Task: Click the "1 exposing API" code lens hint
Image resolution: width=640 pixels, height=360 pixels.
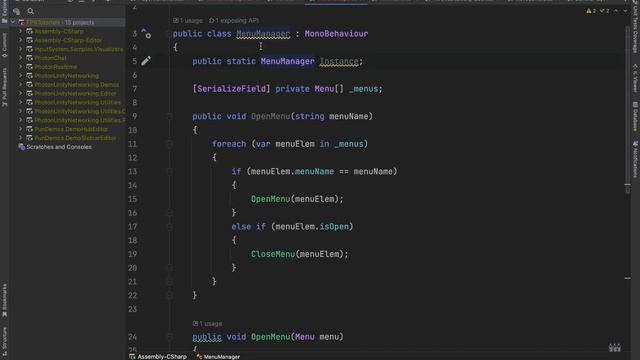Action: pos(234,20)
